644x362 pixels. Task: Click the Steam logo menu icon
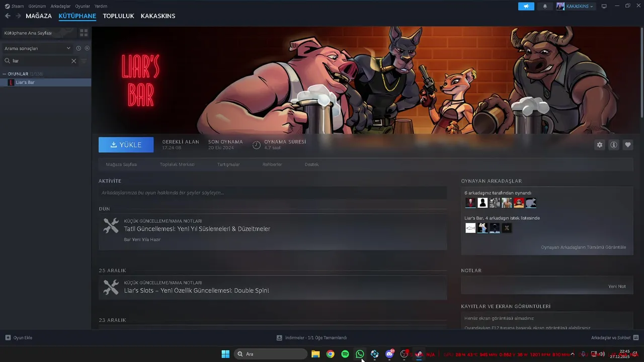7,6
